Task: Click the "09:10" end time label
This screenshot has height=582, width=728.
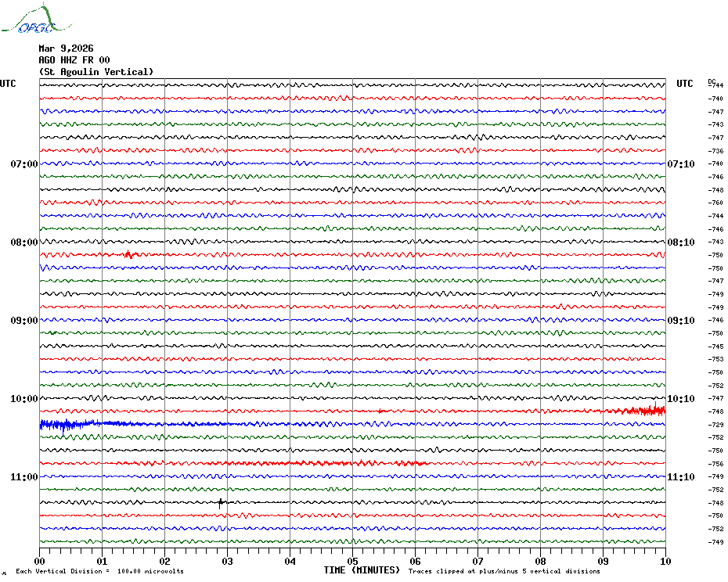Action: (681, 321)
